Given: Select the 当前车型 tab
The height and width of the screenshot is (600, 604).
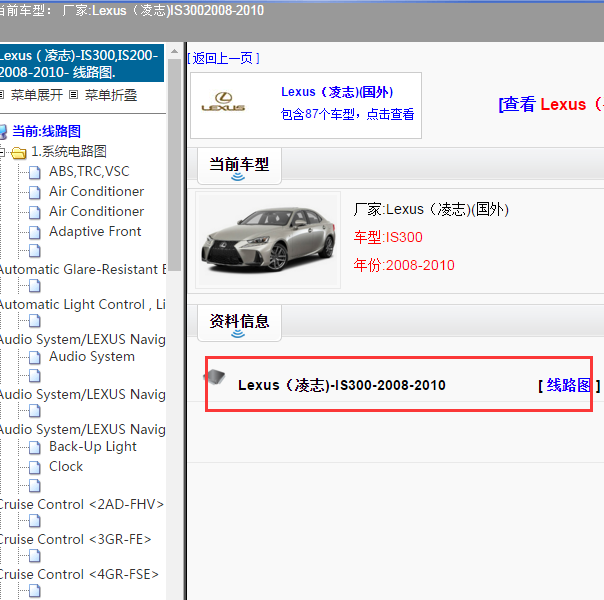Looking at the screenshot, I should (x=239, y=166).
